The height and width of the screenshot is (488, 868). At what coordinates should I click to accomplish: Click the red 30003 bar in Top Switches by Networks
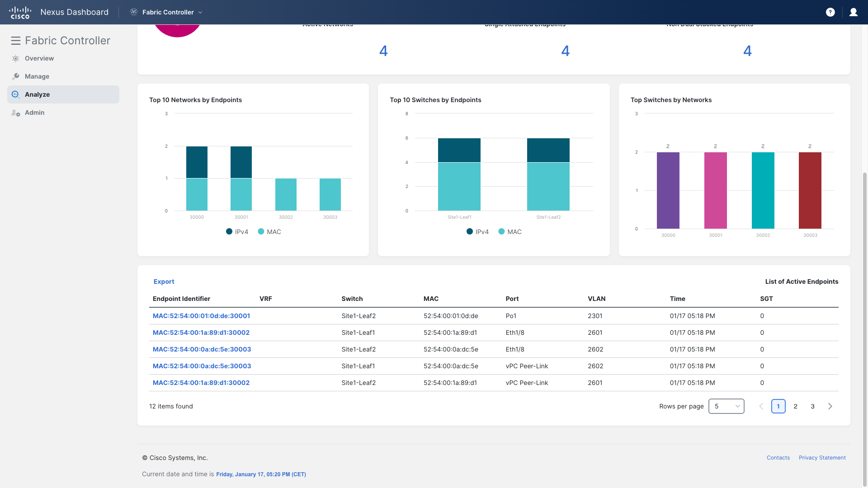tap(810, 190)
